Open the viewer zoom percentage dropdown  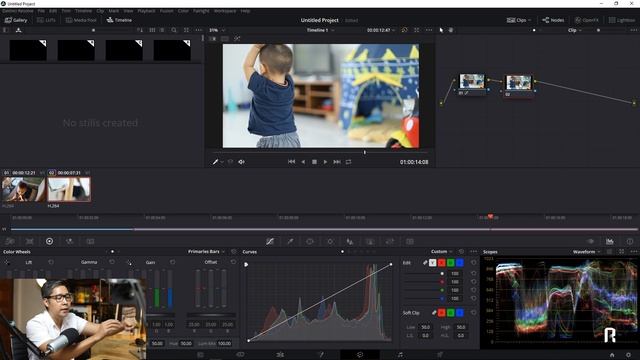click(217, 30)
